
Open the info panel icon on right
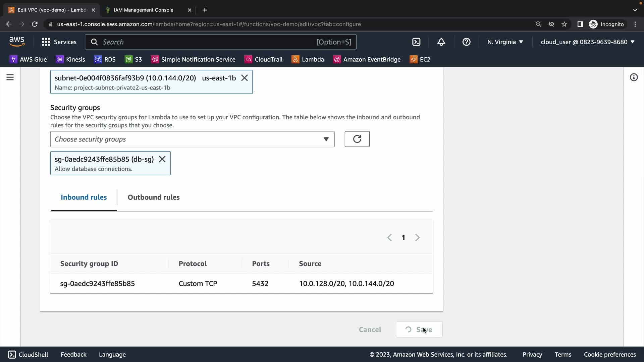pos(634,77)
